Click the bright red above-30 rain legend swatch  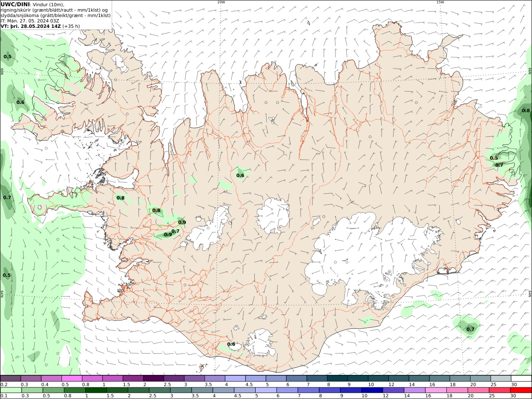[521, 390]
